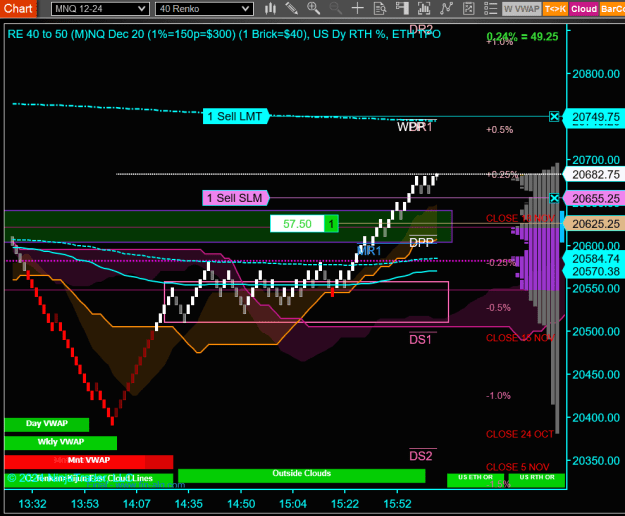The height and width of the screenshot is (516, 625).
Task: Click the -1.0% level label
Action: point(498,396)
